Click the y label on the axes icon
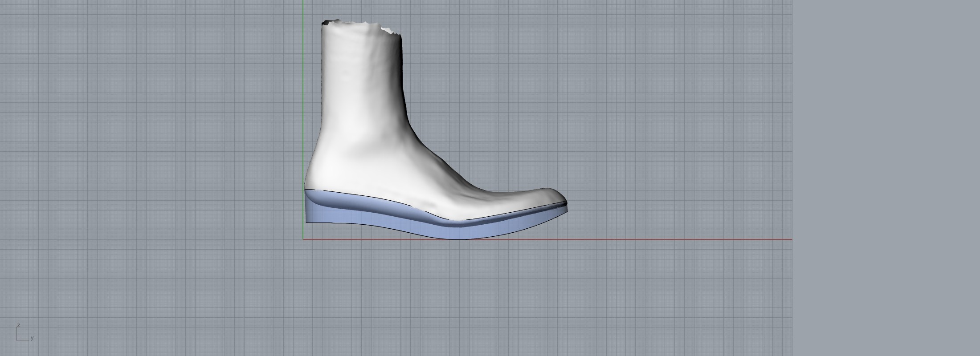Image resolution: width=980 pixels, height=356 pixels. (32, 338)
